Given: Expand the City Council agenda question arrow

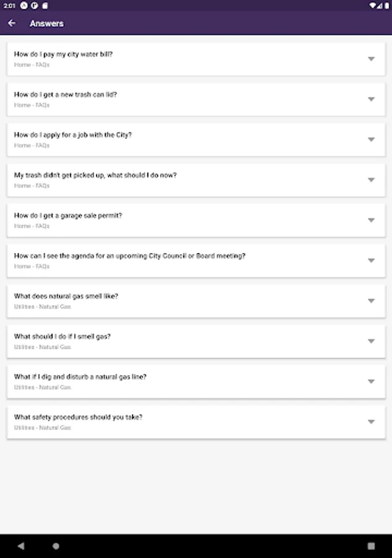Looking at the screenshot, I should tap(371, 260).
